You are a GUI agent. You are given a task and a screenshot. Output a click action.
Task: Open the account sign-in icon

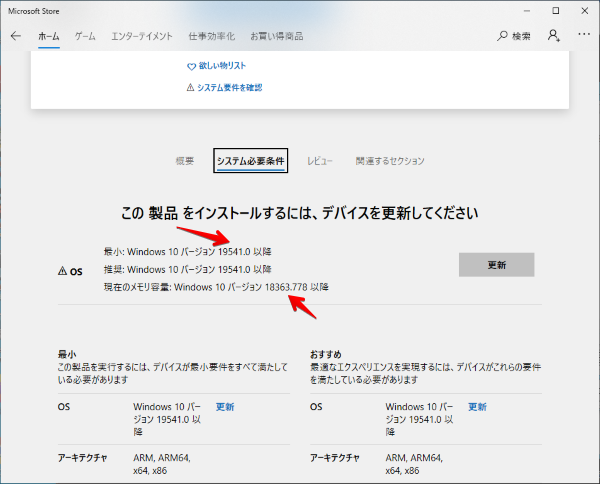[554, 36]
